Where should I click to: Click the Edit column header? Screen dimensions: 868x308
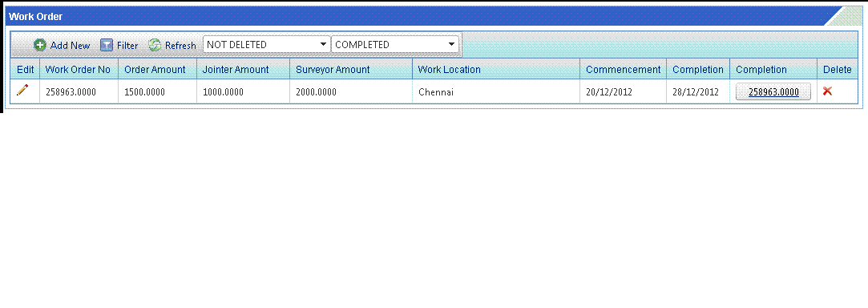[x=26, y=69]
